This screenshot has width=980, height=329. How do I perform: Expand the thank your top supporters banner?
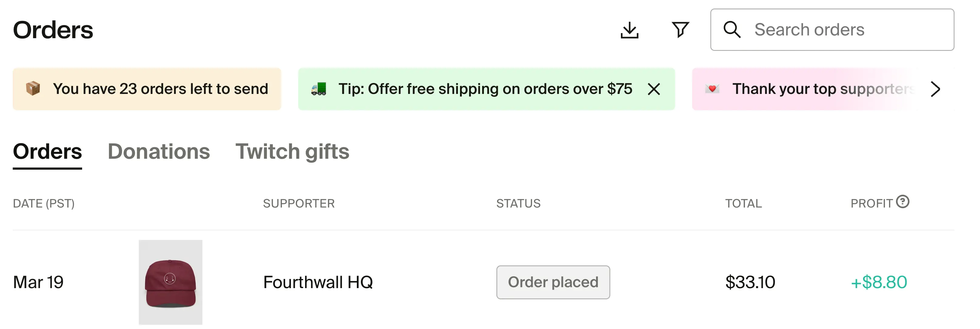[x=935, y=89]
